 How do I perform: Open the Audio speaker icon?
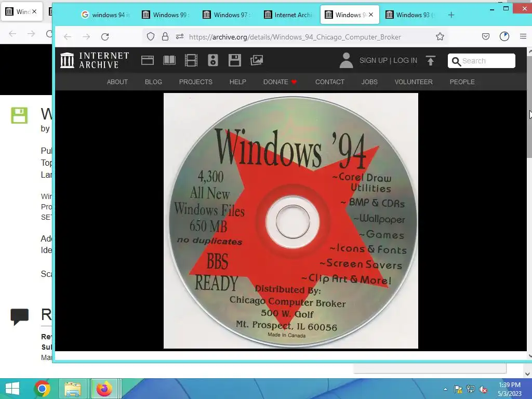[212, 60]
